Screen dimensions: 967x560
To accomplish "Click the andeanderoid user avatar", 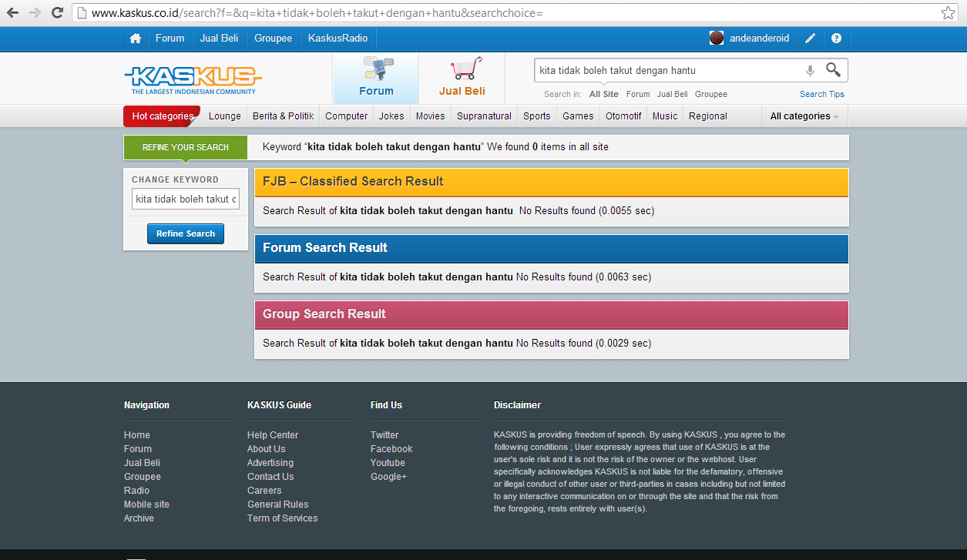I will click(717, 38).
